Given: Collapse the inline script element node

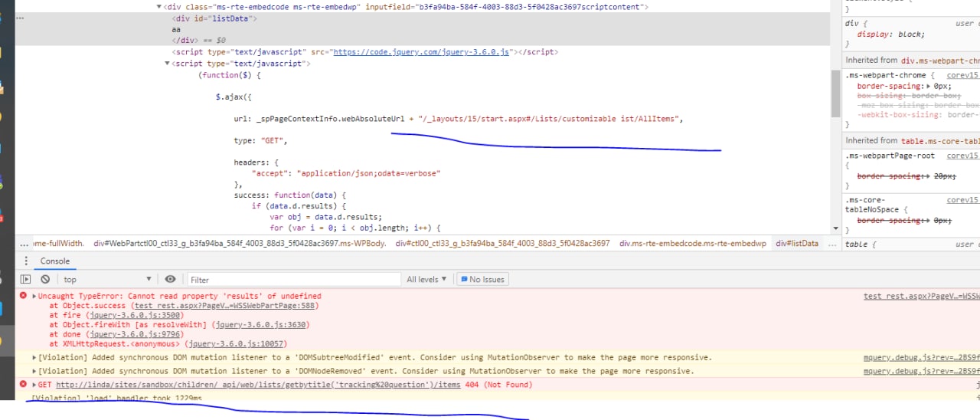Looking at the screenshot, I should click(168, 64).
